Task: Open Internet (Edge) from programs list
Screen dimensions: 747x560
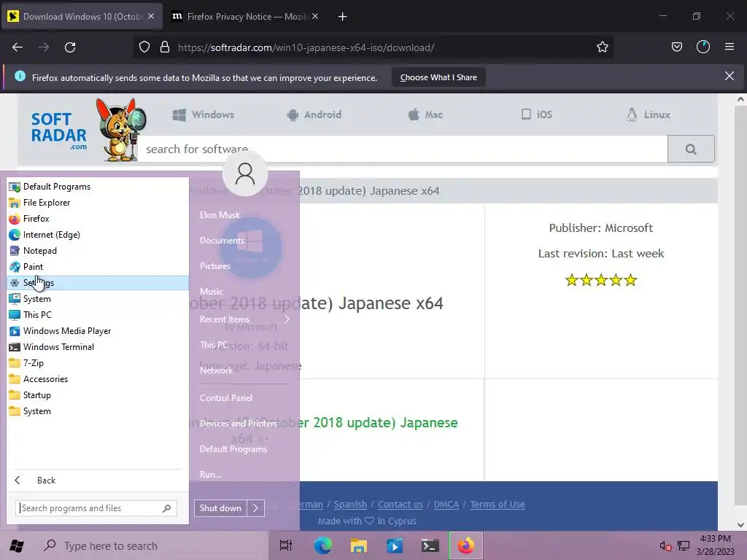Action: coord(98,235)
